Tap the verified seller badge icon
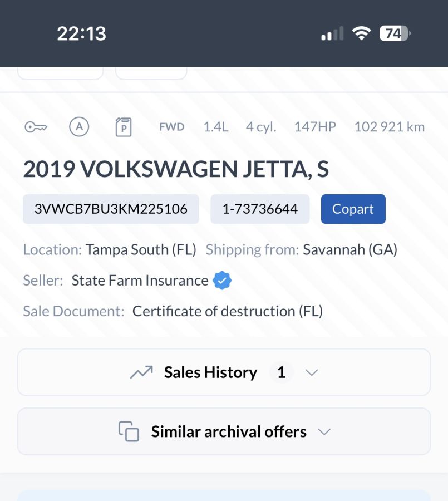This screenshot has height=501, width=448. (x=222, y=281)
